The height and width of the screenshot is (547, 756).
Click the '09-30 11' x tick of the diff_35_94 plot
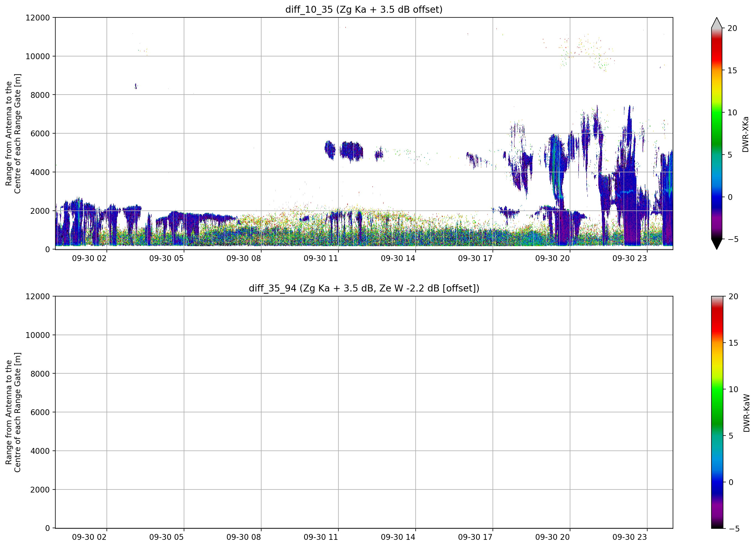pos(321,537)
